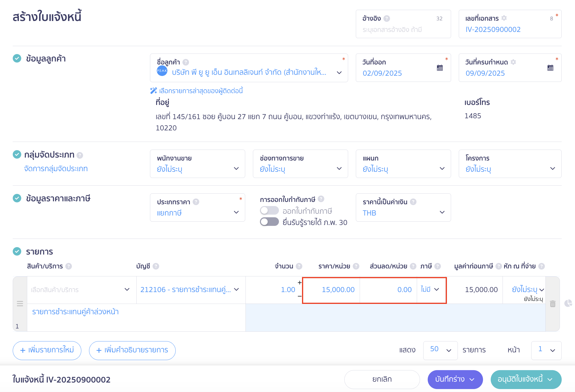Viewport: 575px width, 392px height.
Task: Open the calendar picker for วันที่ครบกำหนด
Action: (551, 68)
